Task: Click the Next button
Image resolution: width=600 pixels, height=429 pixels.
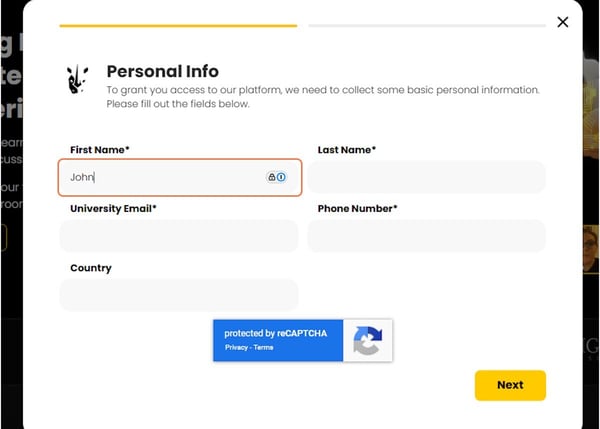Action: tap(510, 385)
